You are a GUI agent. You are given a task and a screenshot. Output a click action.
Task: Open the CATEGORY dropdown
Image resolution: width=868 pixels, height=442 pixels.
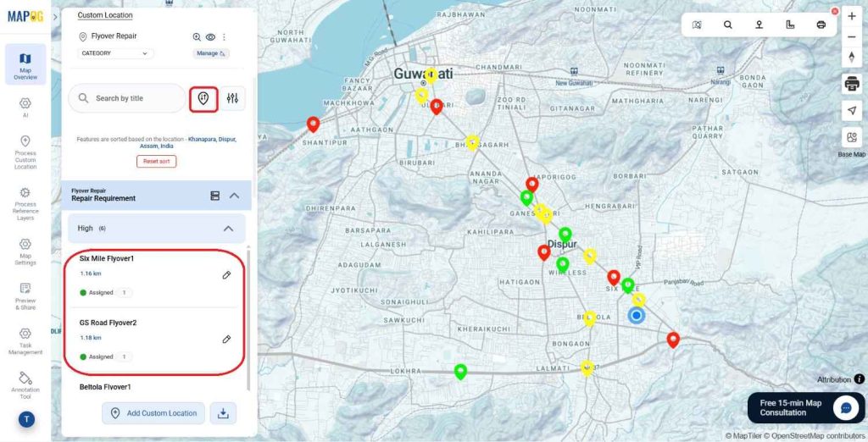114,53
